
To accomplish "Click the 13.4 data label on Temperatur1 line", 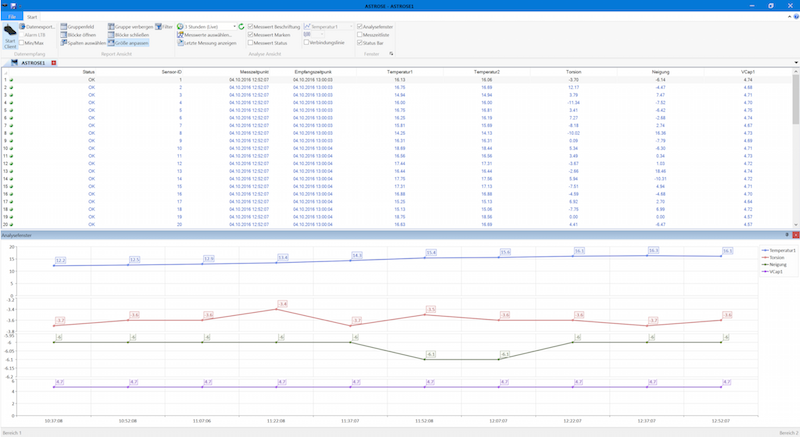I will coord(283,257).
